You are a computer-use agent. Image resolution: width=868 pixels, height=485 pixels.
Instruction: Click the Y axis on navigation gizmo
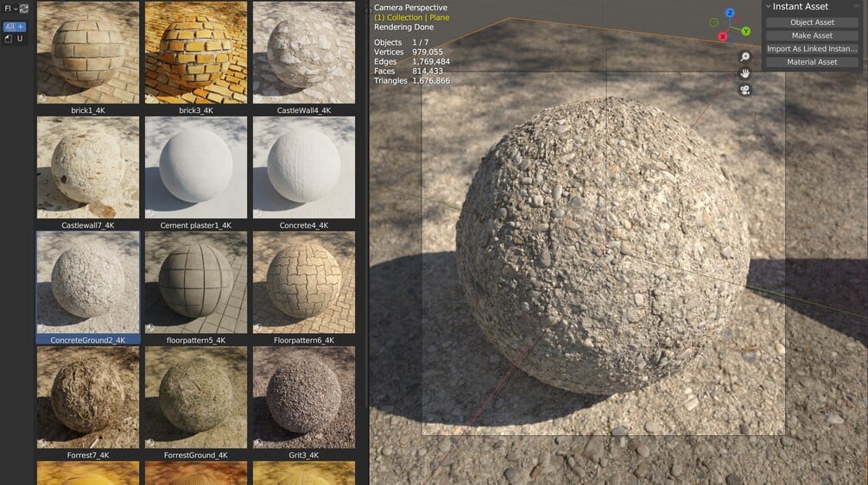pyautogui.click(x=745, y=31)
